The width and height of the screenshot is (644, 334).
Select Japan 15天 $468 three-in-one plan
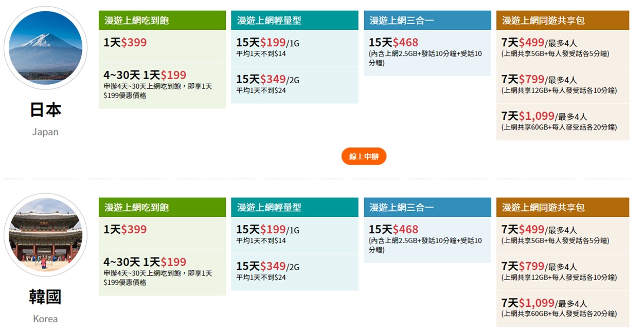pos(427,52)
